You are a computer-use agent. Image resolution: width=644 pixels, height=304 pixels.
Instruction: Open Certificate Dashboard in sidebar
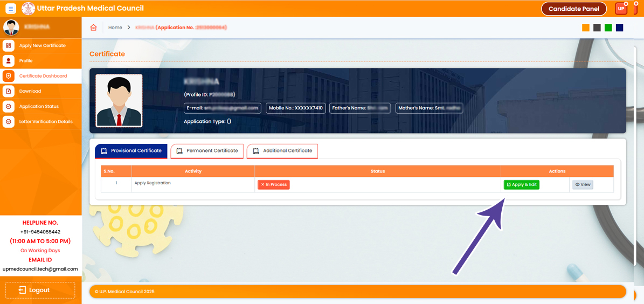[x=43, y=76]
